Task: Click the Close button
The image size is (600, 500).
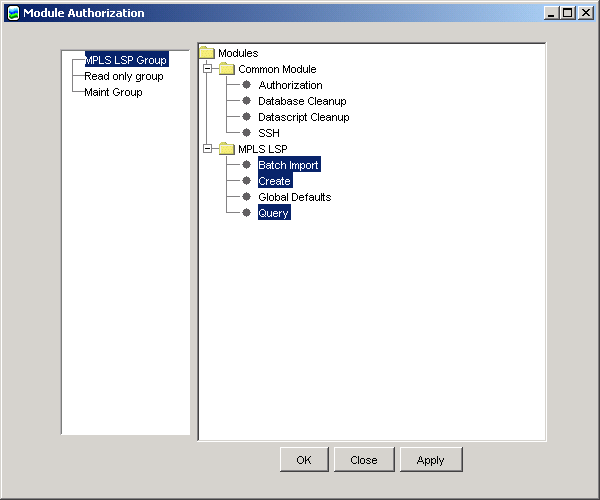Action: 364,459
